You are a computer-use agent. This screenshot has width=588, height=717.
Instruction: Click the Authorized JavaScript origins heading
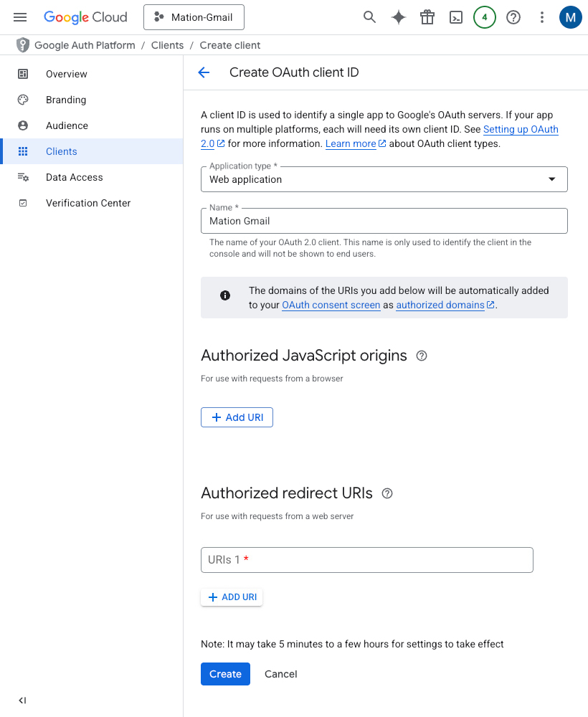click(303, 356)
